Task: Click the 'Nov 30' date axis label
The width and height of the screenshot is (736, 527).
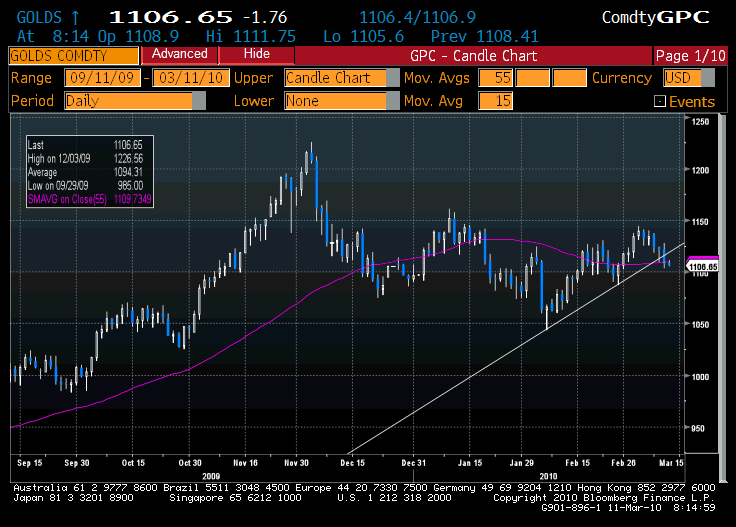Action: coord(296,463)
